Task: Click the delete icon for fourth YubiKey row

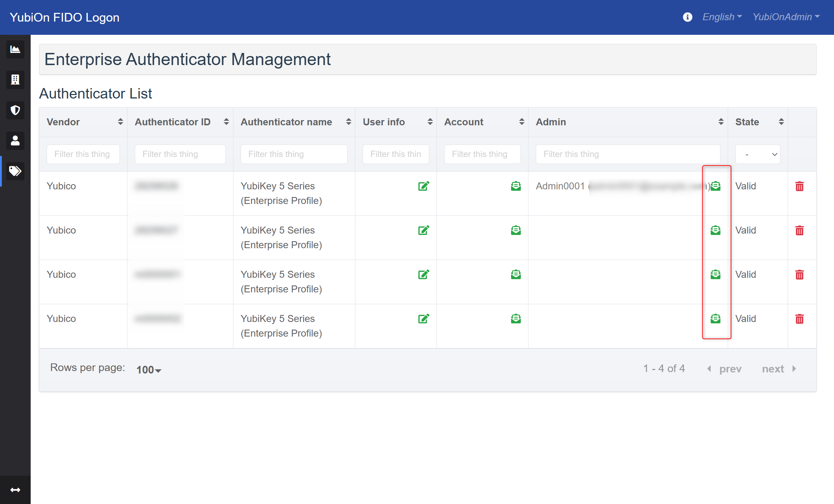Action: pyautogui.click(x=800, y=319)
